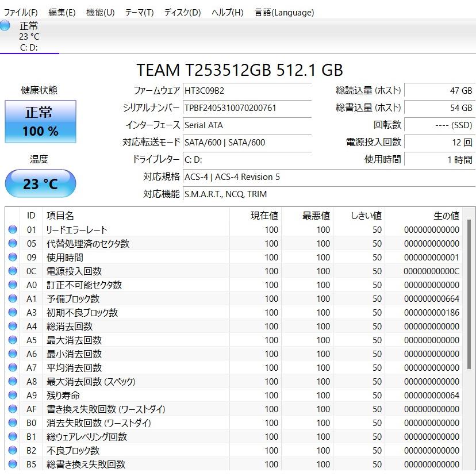This screenshot has height=476, width=476.
Task: Select the C: D: drive tab
Action: [29, 37]
